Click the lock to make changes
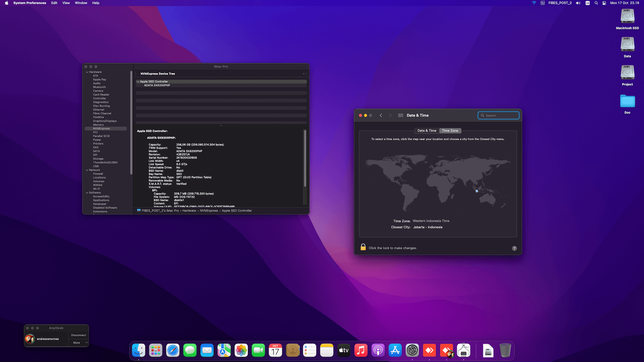Viewport: 644px width, 362px height. coord(363,247)
